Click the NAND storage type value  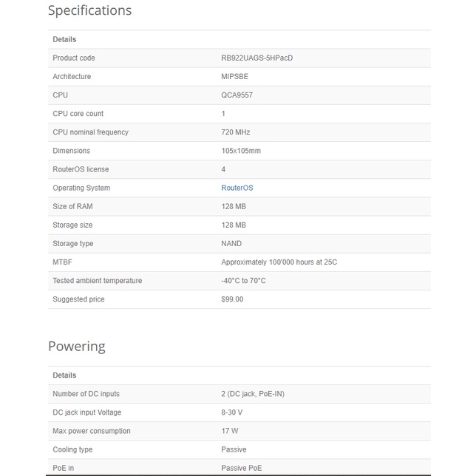coord(231,243)
